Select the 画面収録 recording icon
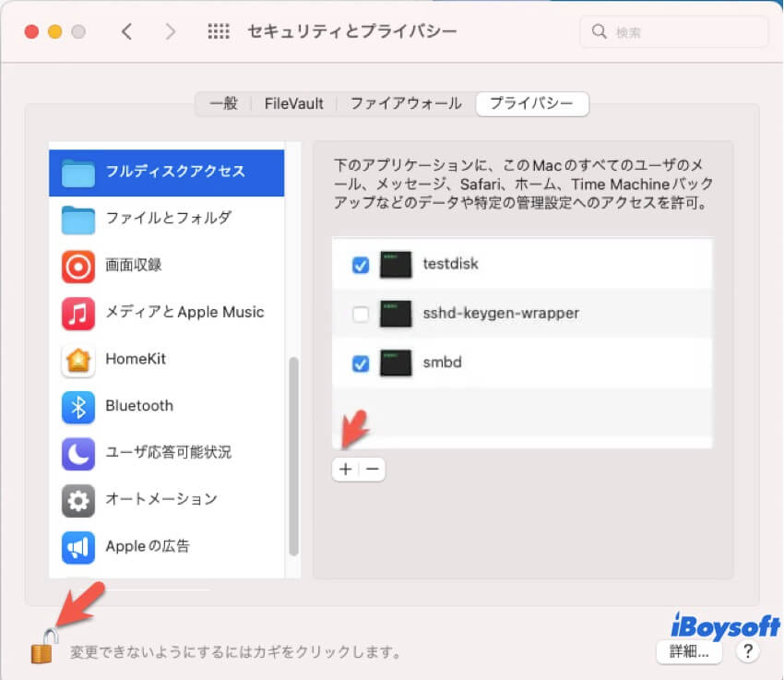The image size is (784, 680). click(77, 266)
